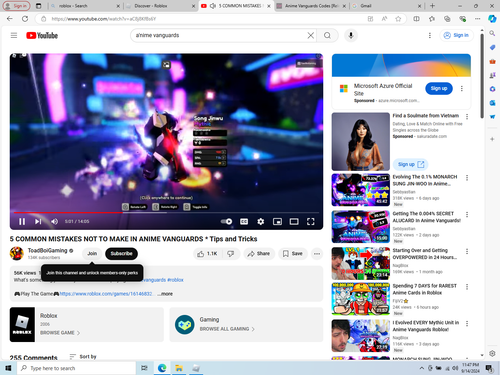Viewport: 500px width, 375px height.
Task: Browse all gaming card
Action: point(246,324)
